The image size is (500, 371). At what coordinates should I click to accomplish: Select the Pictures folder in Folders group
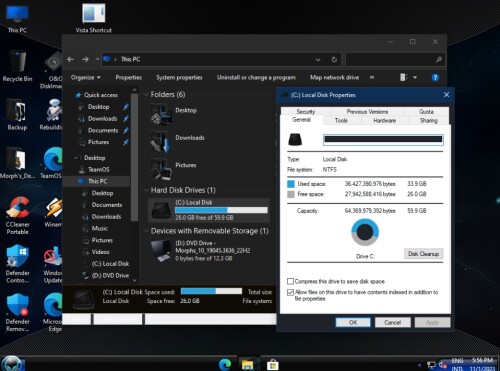[173, 169]
